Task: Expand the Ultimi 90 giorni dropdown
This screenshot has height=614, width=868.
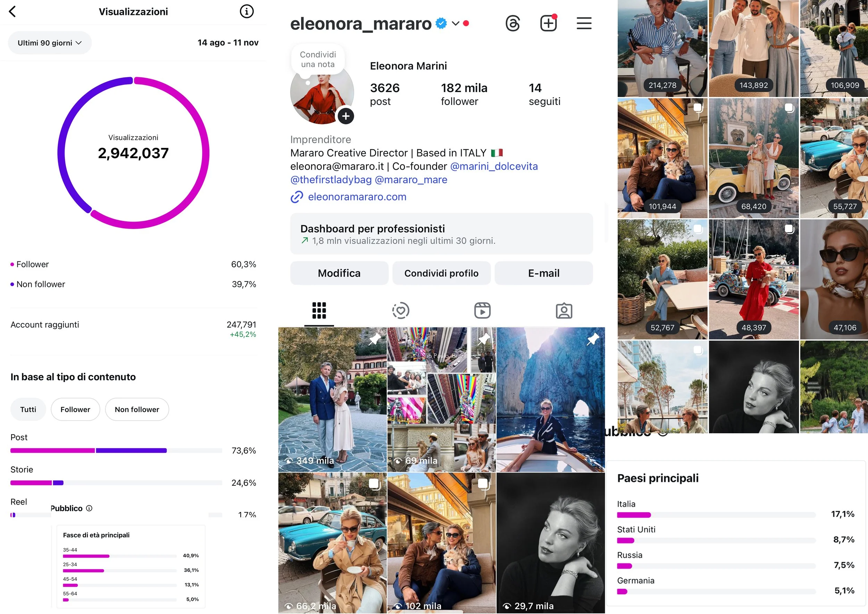Action: point(50,43)
